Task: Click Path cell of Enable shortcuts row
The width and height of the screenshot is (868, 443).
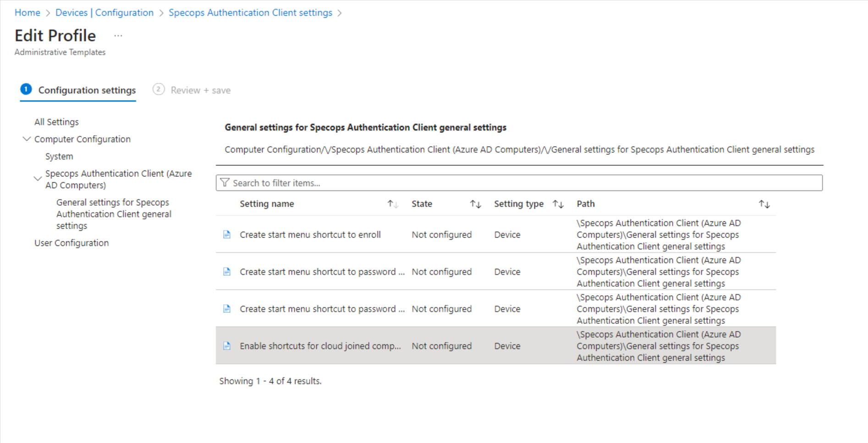Action: tap(659, 346)
